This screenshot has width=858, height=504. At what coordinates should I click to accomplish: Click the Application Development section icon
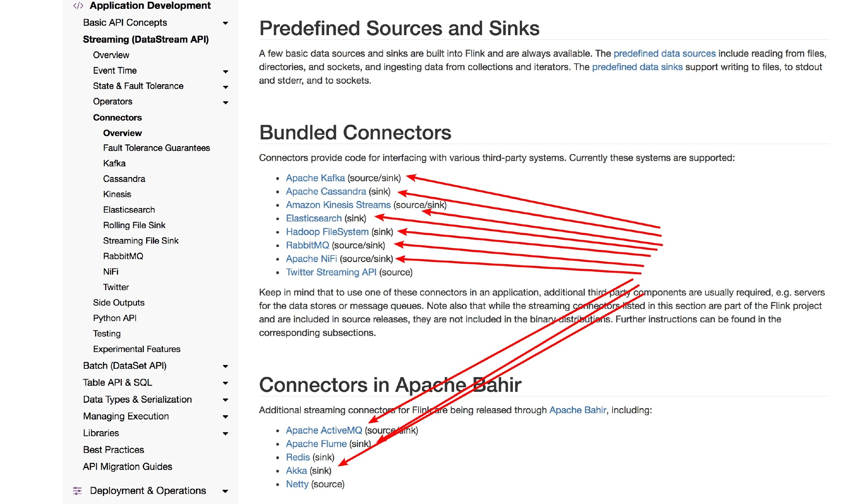[x=77, y=5]
